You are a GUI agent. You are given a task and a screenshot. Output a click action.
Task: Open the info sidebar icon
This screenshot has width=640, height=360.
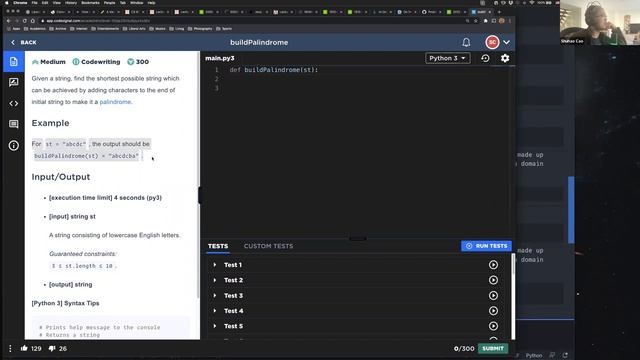click(13, 145)
